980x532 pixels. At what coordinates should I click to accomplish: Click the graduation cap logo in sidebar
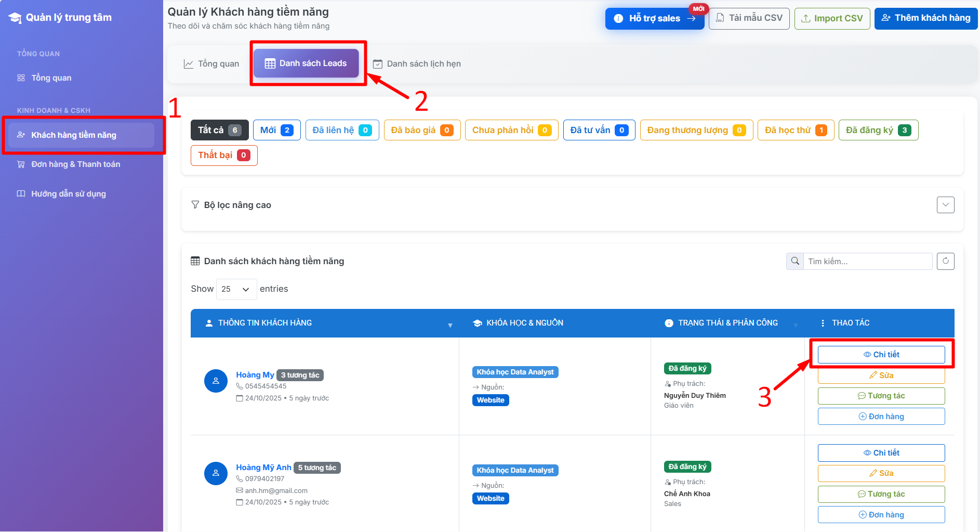pyautogui.click(x=15, y=18)
